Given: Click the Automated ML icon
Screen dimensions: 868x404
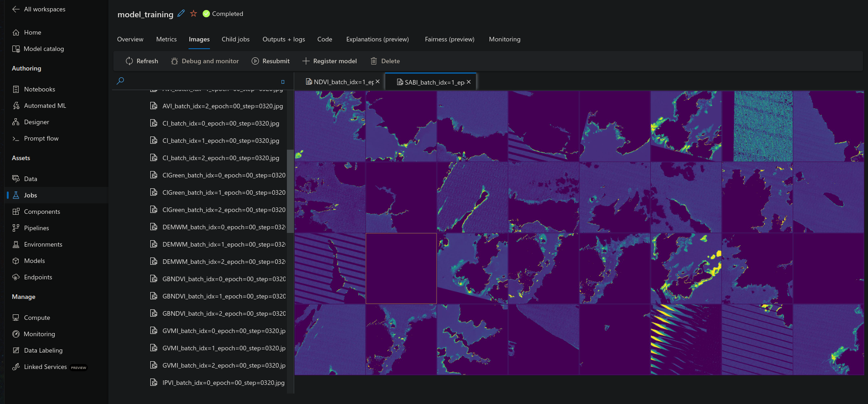Looking at the screenshot, I should [x=16, y=106].
